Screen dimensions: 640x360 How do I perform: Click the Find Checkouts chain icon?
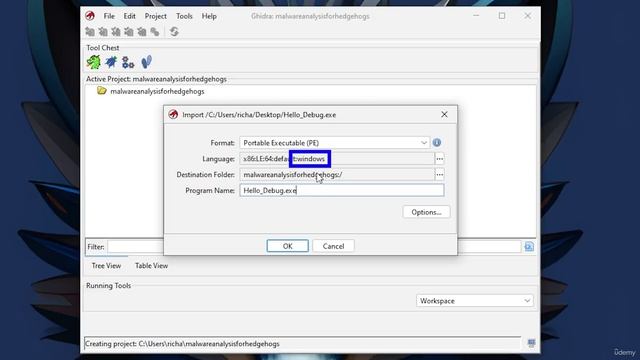tap(155, 31)
